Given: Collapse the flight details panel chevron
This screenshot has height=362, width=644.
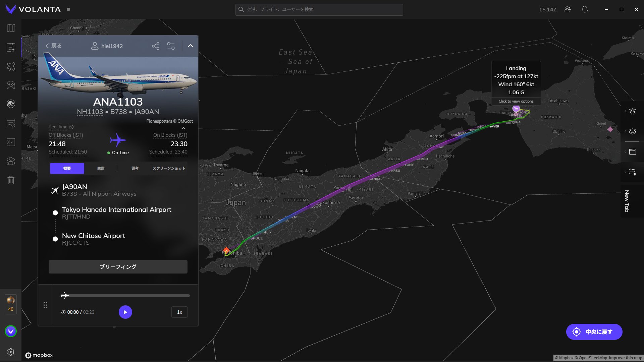Looking at the screenshot, I should [190, 46].
